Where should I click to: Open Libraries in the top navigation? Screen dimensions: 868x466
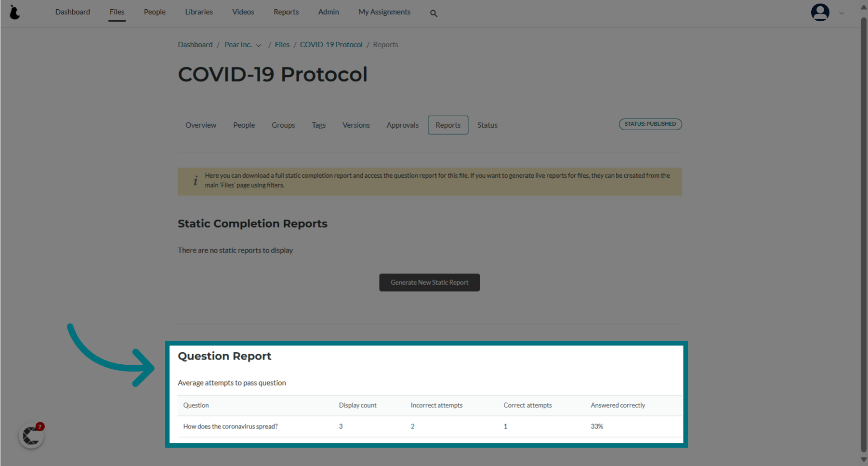[199, 12]
